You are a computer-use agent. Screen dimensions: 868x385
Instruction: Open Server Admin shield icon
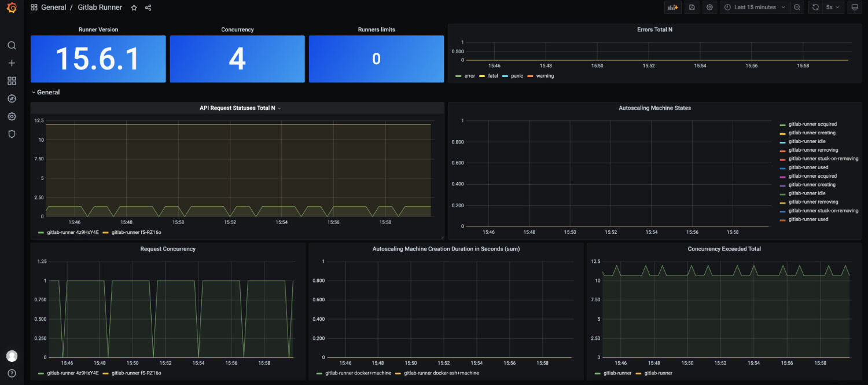pyautogui.click(x=12, y=134)
